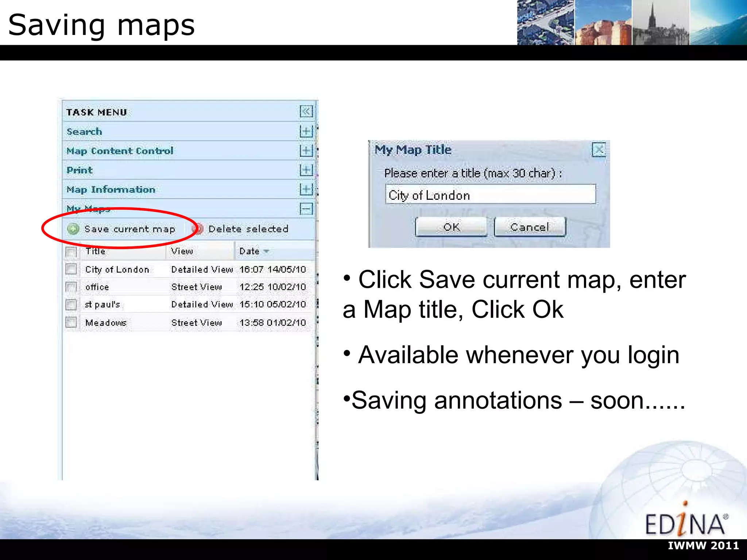Collapse the Task Menu panel with the double-arrow icon
The height and width of the screenshot is (560, 747).
click(x=306, y=111)
